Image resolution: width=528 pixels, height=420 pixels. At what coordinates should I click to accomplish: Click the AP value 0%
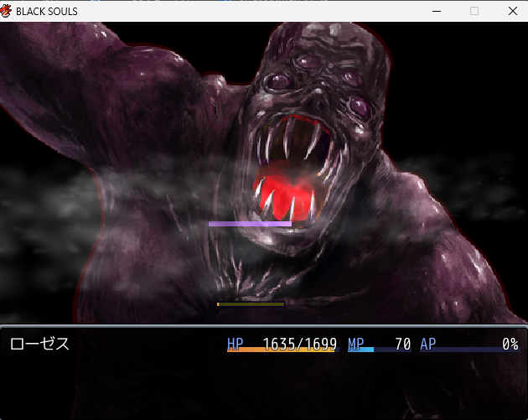pyautogui.click(x=510, y=345)
